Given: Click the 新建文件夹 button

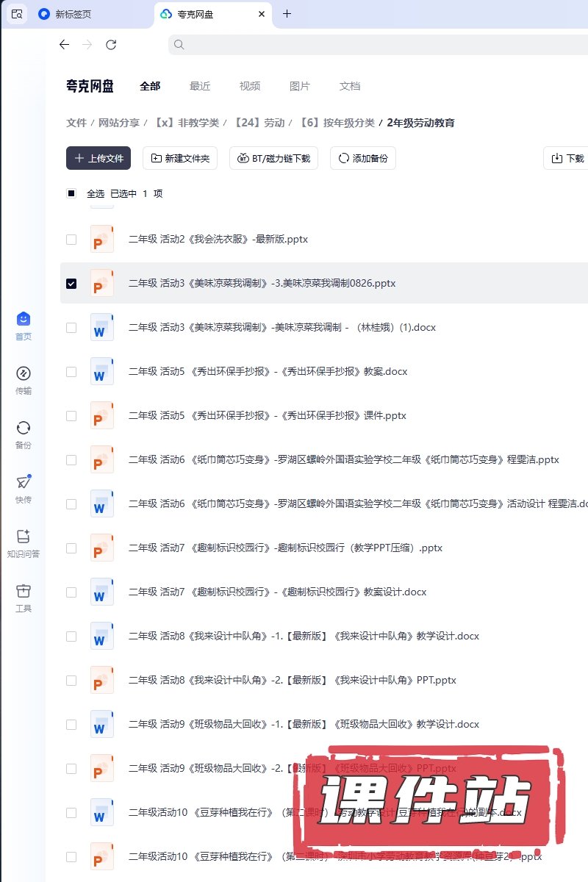Looking at the screenshot, I should coord(180,158).
